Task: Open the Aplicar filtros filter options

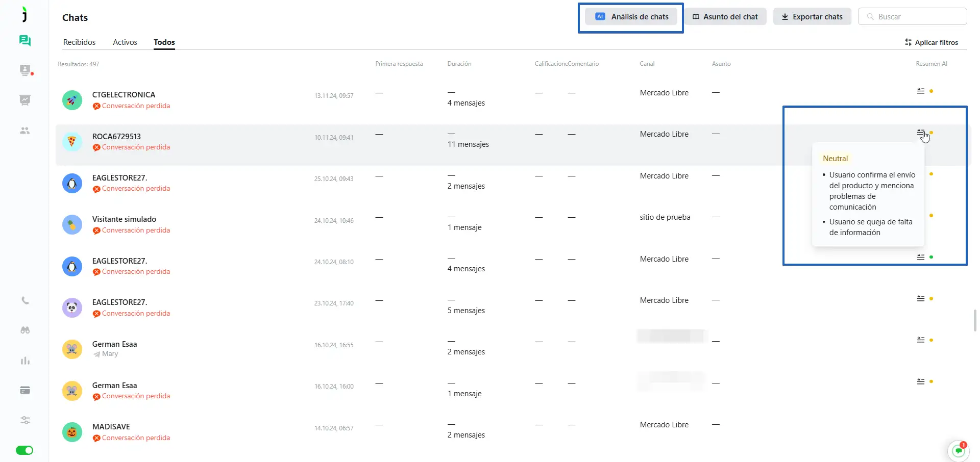Action: pyautogui.click(x=932, y=42)
